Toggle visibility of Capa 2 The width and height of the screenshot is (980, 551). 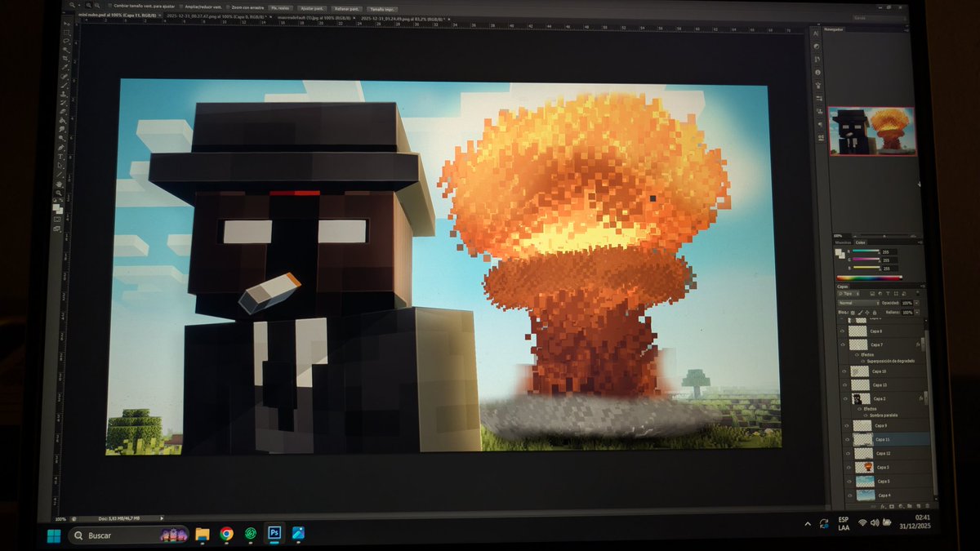[x=844, y=398]
